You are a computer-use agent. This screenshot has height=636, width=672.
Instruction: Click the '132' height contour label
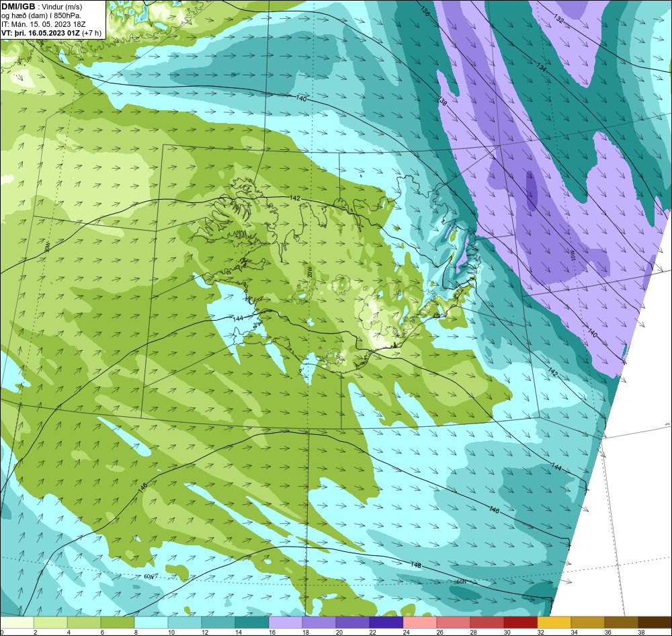click(x=558, y=18)
